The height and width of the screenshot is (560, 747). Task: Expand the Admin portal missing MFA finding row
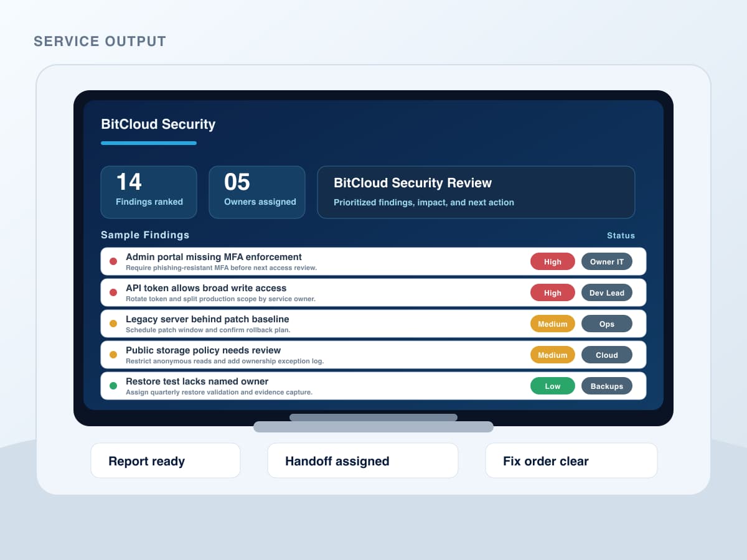tap(311, 261)
